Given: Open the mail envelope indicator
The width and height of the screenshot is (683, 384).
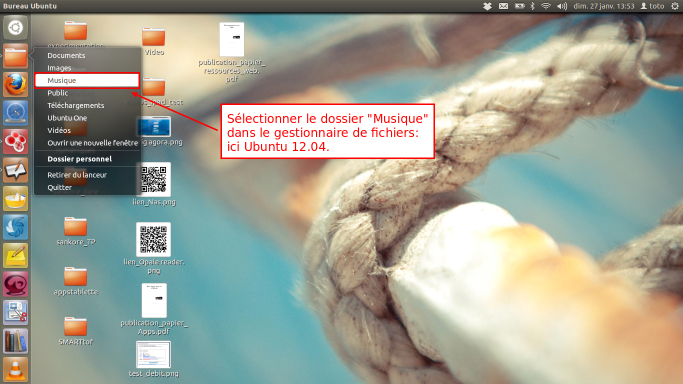Looking at the screenshot, I should [504, 6].
